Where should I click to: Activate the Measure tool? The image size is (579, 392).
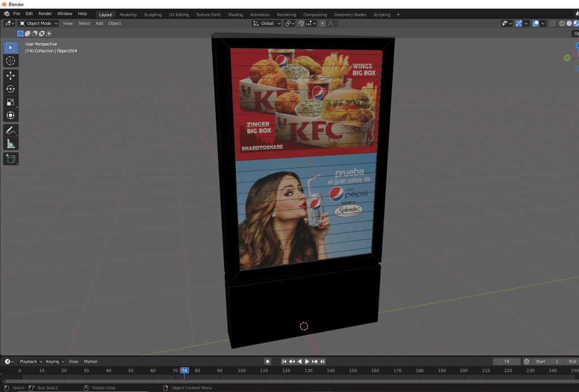[10, 144]
